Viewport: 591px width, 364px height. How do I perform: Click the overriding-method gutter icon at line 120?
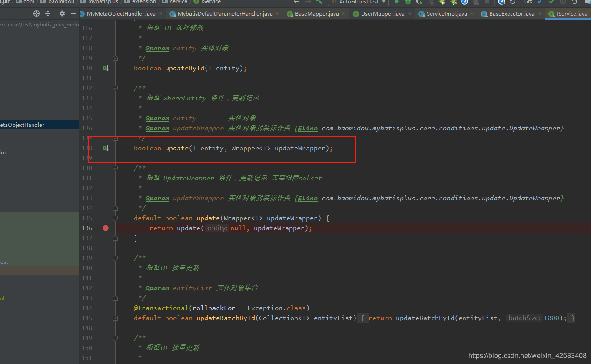[105, 68]
